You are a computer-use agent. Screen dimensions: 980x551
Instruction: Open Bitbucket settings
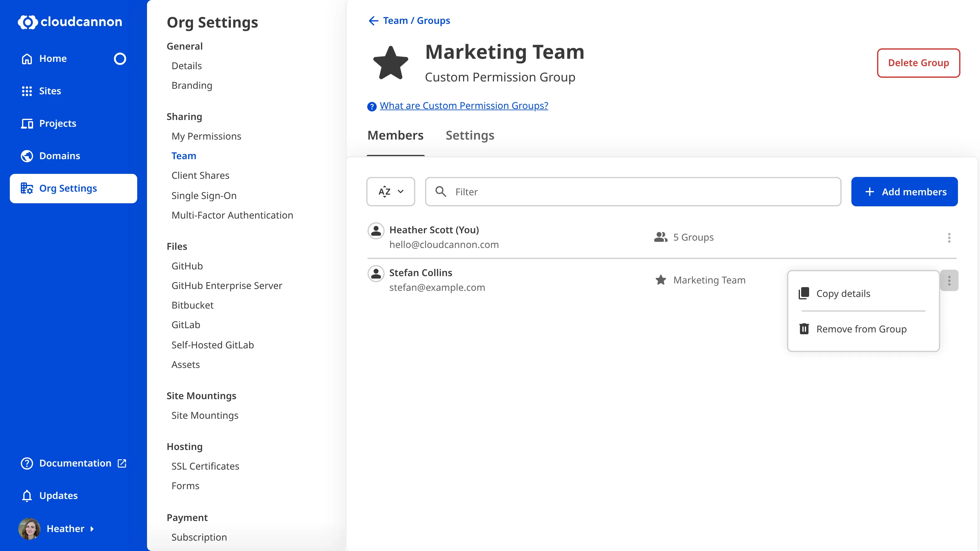[x=193, y=305]
